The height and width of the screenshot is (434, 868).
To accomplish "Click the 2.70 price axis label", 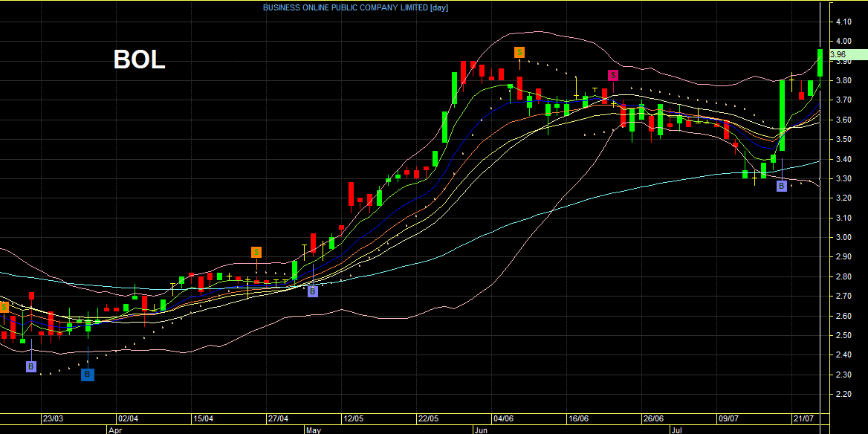I will 844,297.
